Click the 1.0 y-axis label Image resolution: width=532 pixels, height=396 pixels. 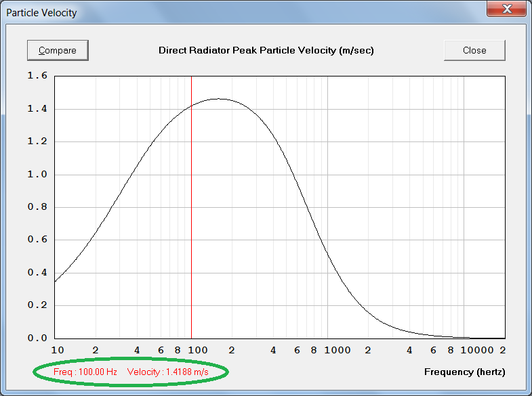pyautogui.click(x=37, y=175)
